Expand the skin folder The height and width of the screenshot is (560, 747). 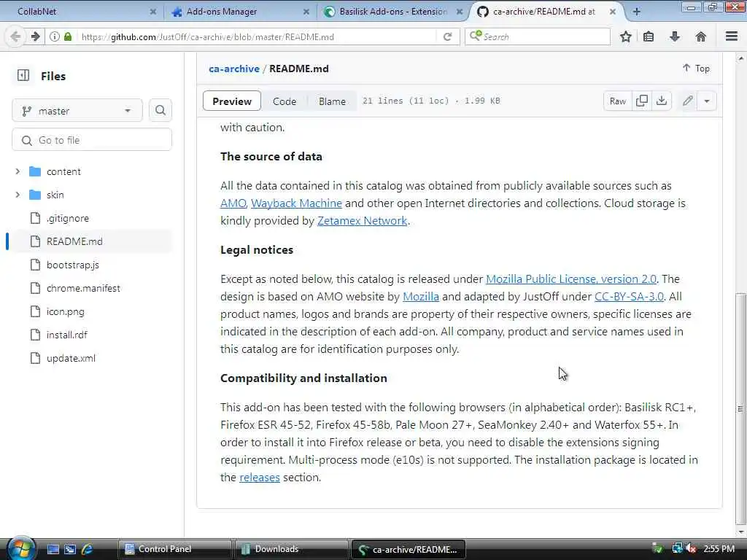coord(18,195)
